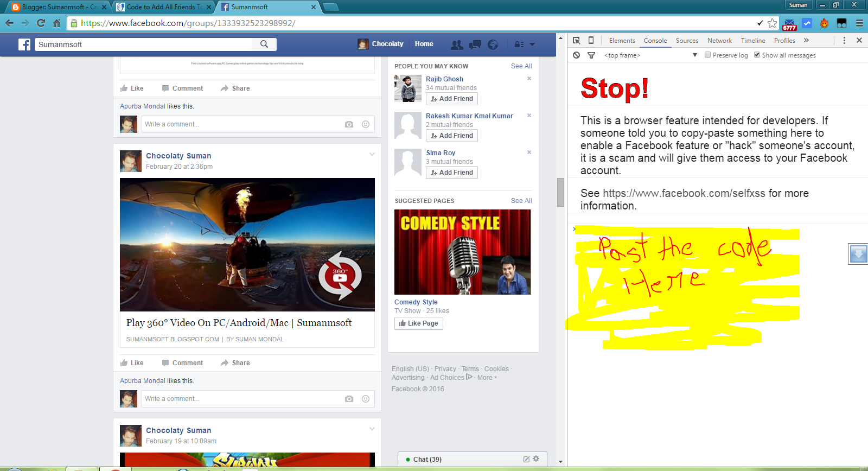The width and height of the screenshot is (868, 471).
Task: Toggle the Preserve log checkbox
Action: (707, 55)
